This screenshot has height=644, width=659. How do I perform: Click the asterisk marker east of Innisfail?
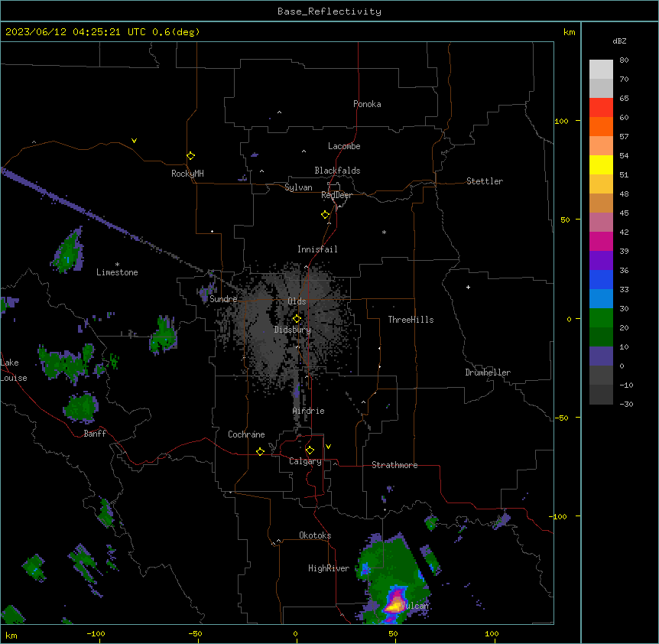pyautogui.click(x=384, y=232)
